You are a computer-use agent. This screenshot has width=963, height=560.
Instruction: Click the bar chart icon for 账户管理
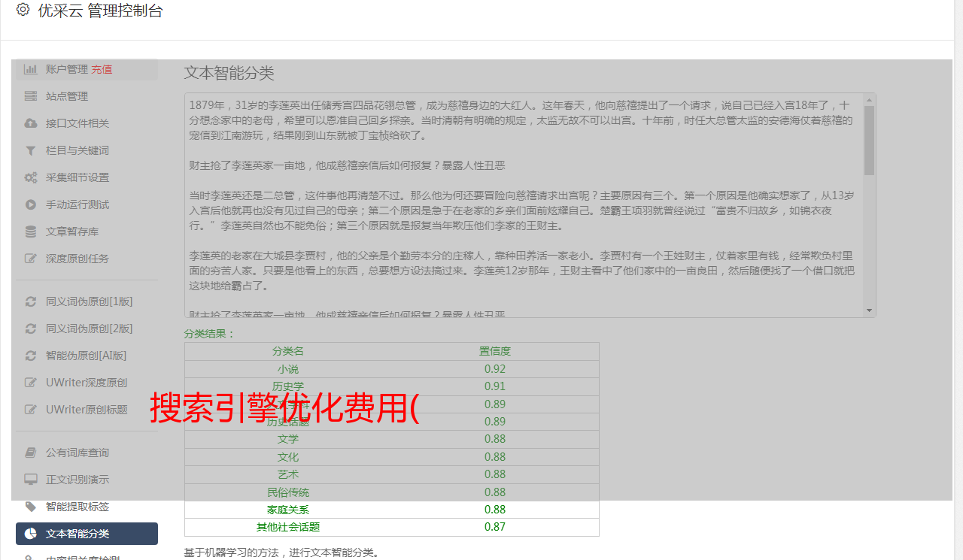(x=30, y=69)
